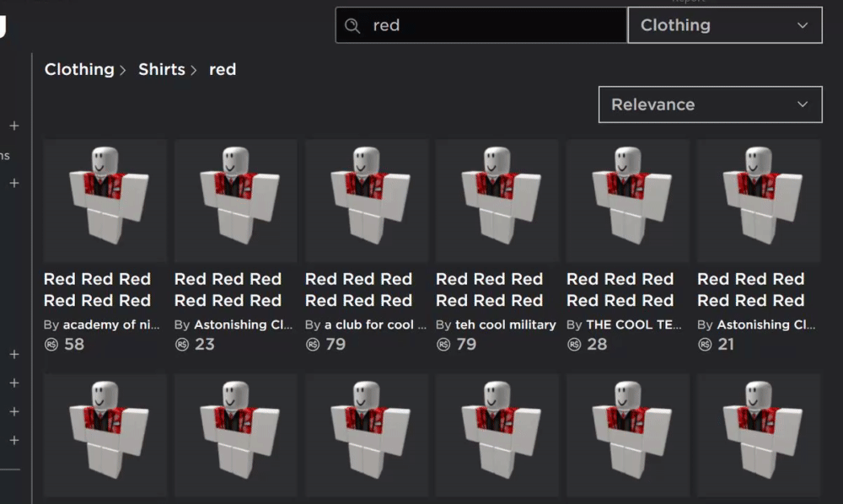This screenshot has height=504, width=843.
Task: Click the Robux icon next to price 21
Action: (704, 345)
